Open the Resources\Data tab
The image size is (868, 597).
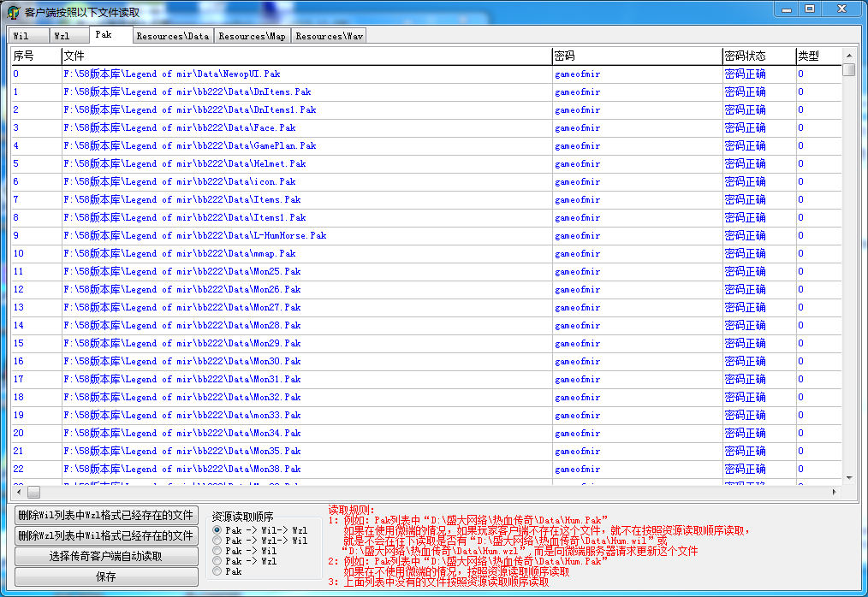coord(173,36)
